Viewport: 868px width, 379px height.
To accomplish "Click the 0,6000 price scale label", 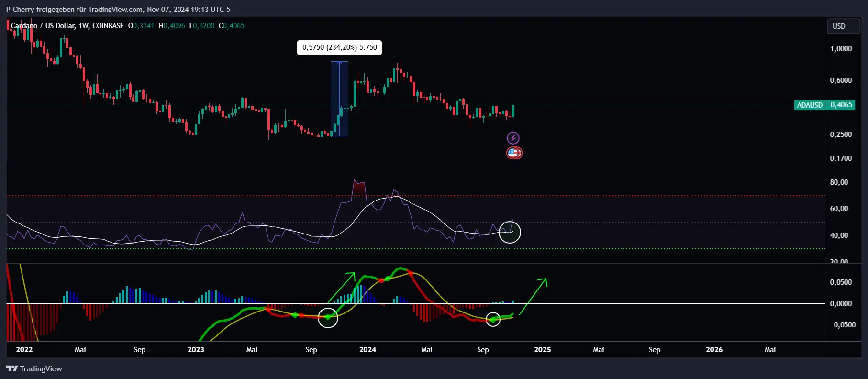I will point(841,80).
